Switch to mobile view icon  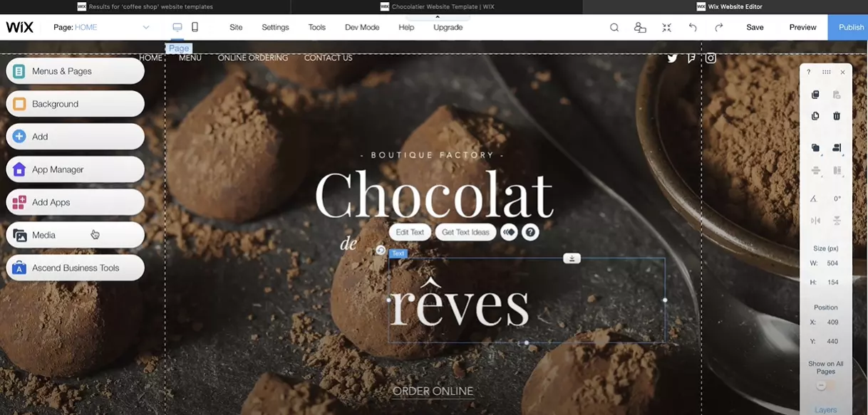[x=195, y=27]
